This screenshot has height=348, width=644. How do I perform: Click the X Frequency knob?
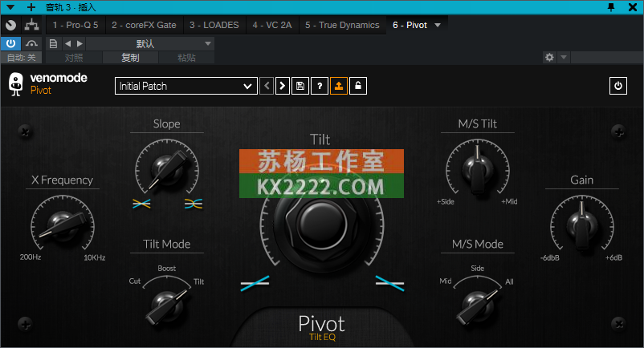[x=63, y=225]
